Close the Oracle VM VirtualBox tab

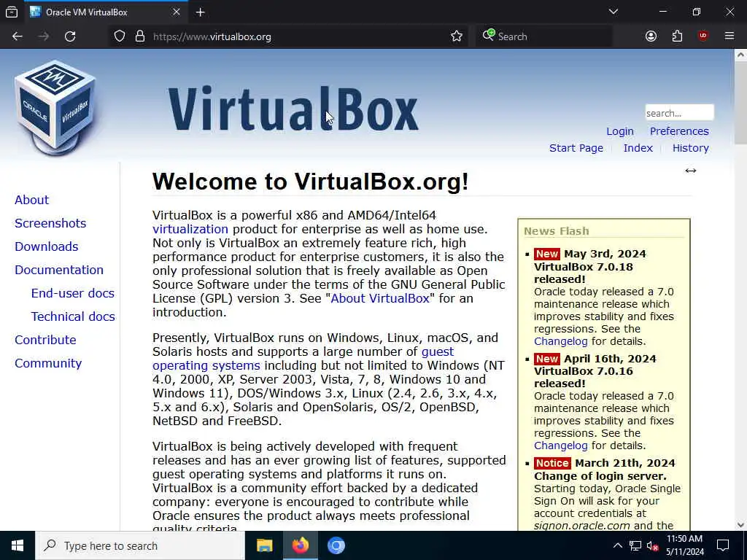[177, 12]
